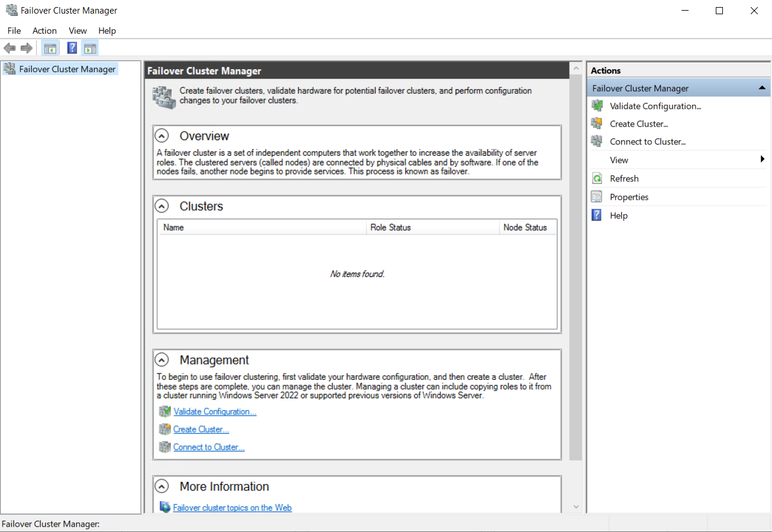The height and width of the screenshot is (532, 772).
Task: Click the Connect to Cluster link in Management
Action: coord(209,447)
